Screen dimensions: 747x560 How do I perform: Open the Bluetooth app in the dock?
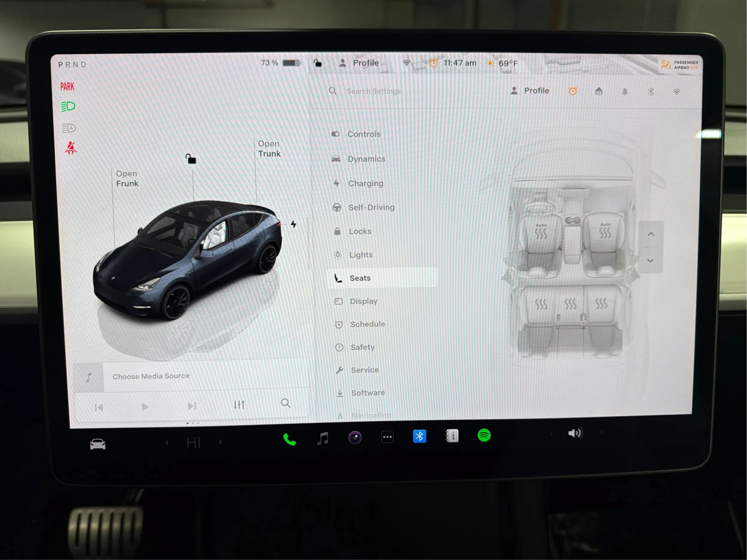(x=420, y=436)
